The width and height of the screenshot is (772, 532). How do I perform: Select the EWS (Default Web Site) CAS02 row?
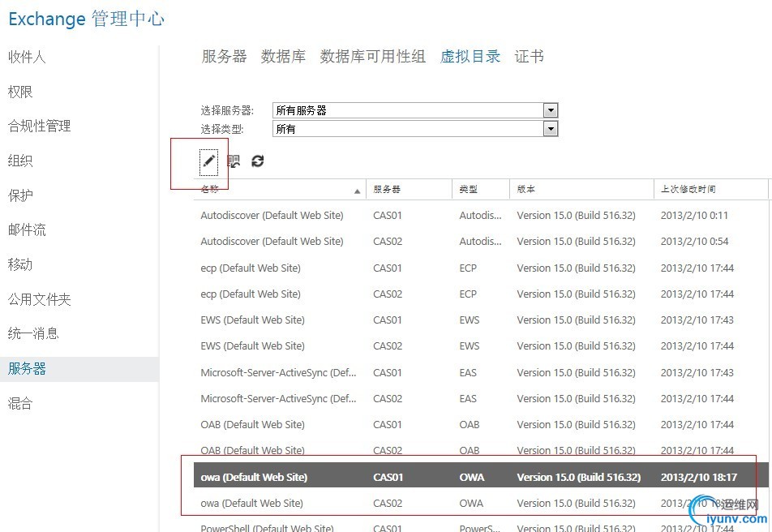pyautogui.click(x=481, y=346)
